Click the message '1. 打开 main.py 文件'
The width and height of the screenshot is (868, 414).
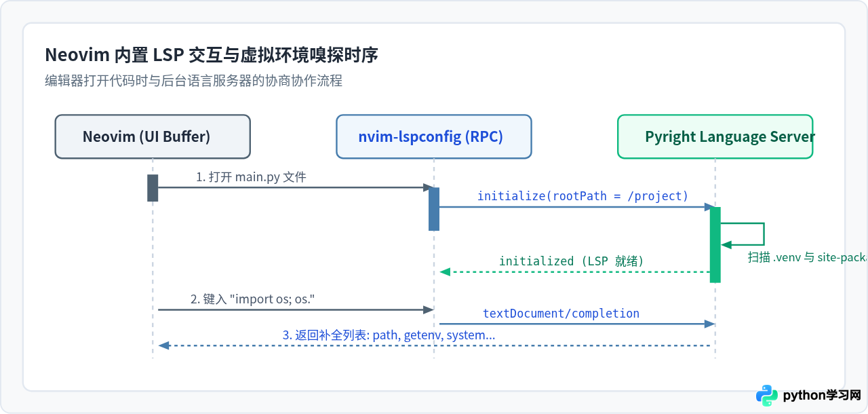point(252,177)
